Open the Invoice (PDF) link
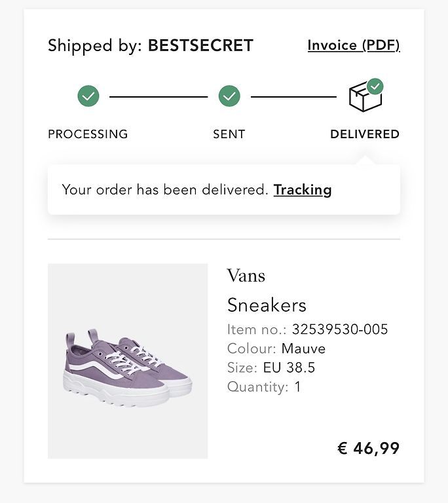Screen dimensions: 448x503 point(354,45)
